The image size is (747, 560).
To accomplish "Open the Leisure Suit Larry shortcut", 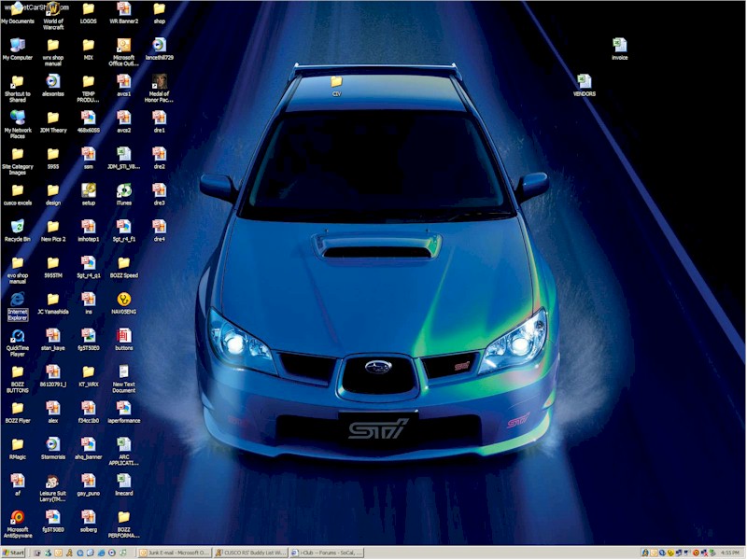I will [53, 482].
